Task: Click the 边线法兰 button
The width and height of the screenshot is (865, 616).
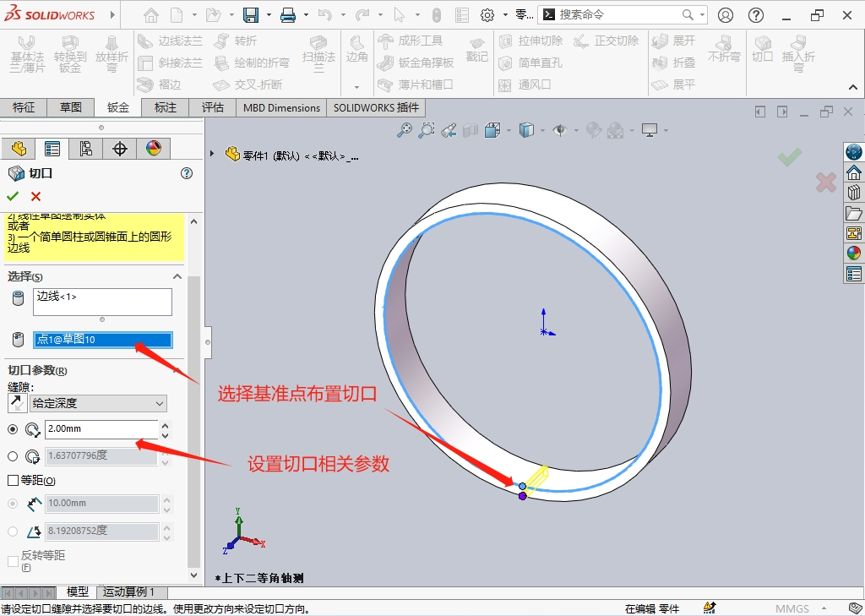Action: tap(170, 41)
